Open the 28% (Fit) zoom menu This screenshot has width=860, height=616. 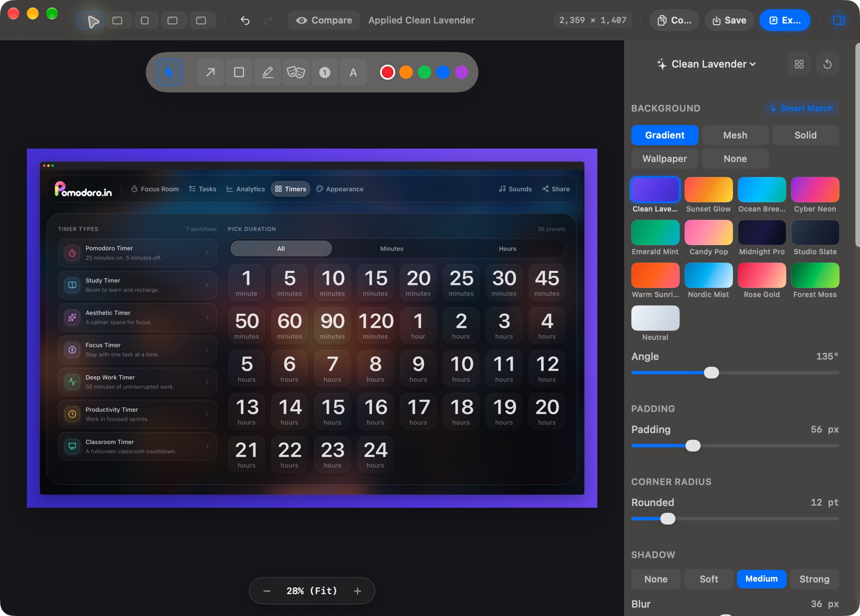pos(312,591)
